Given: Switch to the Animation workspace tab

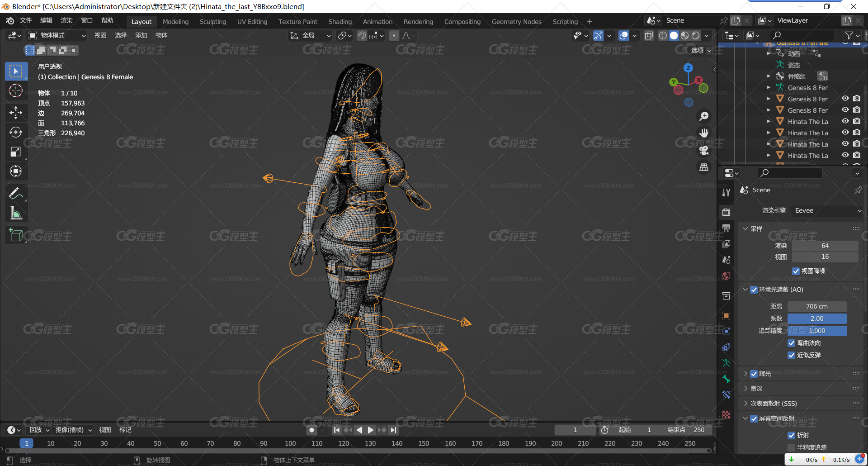Looking at the screenshot, I should tap(377, 22).
